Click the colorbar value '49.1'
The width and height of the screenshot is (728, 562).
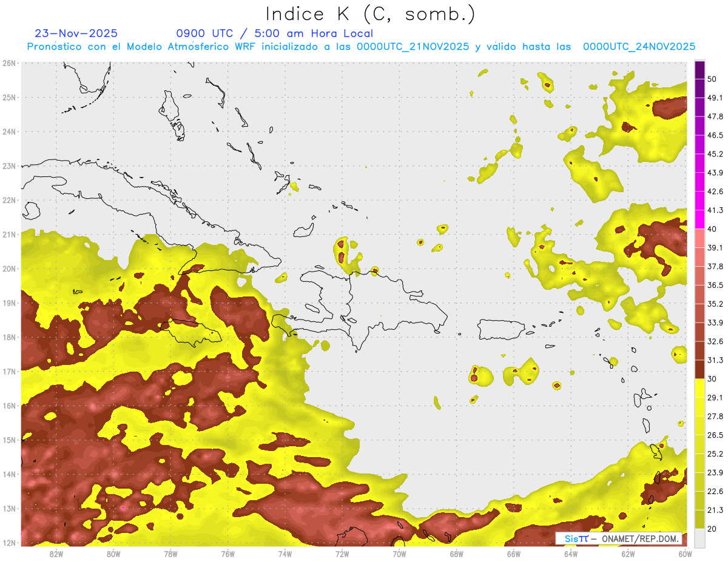point(715,98)
